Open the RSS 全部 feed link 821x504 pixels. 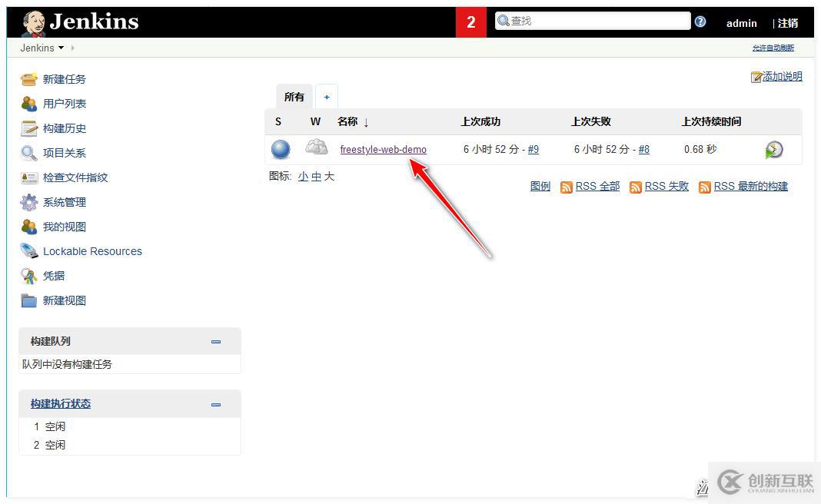point(597,187)
